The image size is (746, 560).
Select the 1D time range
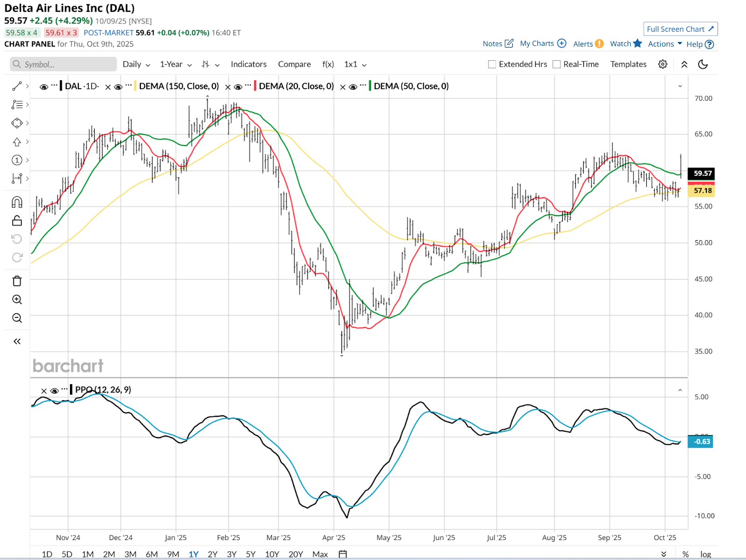[x=47, y=554]
